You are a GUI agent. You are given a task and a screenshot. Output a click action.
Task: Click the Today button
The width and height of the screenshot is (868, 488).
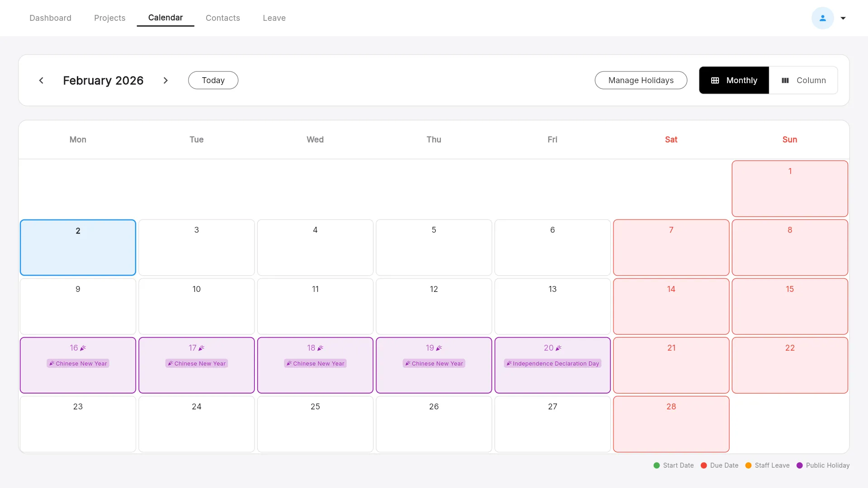(213, 80)
